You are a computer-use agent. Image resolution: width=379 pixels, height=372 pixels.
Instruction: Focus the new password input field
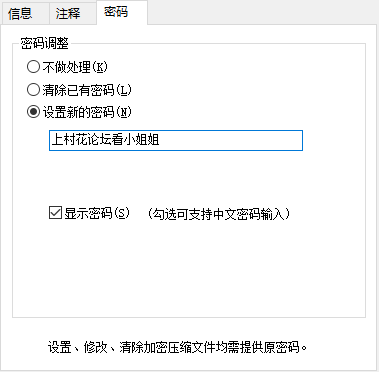[176, 140]
